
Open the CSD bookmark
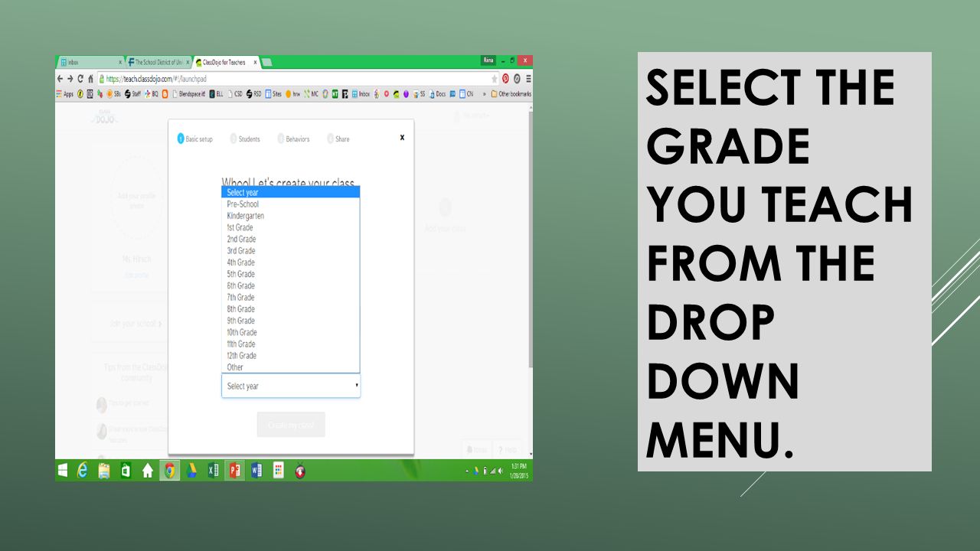pos(236,94)
